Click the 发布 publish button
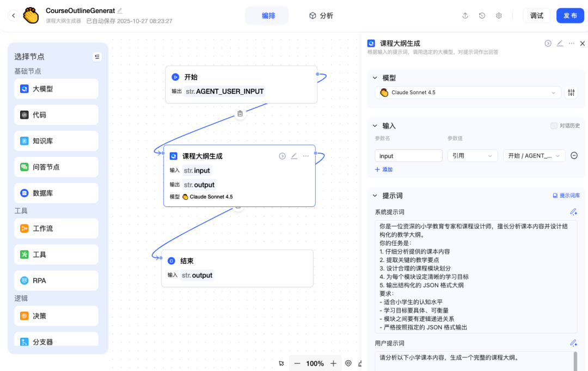This screenshot has height=371, width=588. point(570,16)
